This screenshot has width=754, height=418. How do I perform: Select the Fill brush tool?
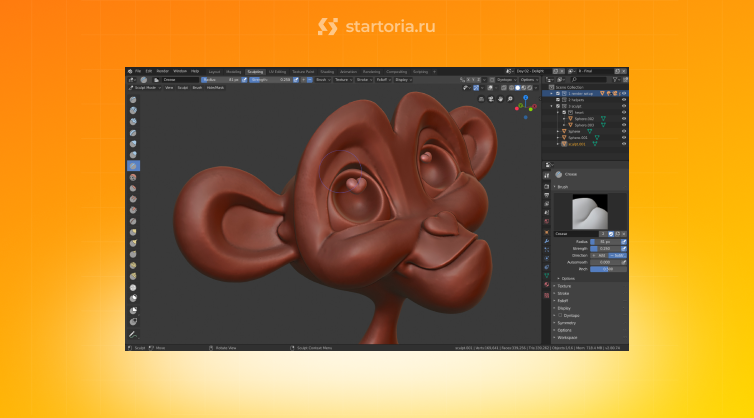point(133,199)
